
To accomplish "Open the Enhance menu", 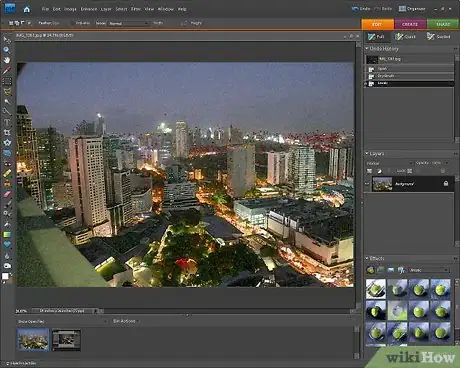I will tap(89, 9).
